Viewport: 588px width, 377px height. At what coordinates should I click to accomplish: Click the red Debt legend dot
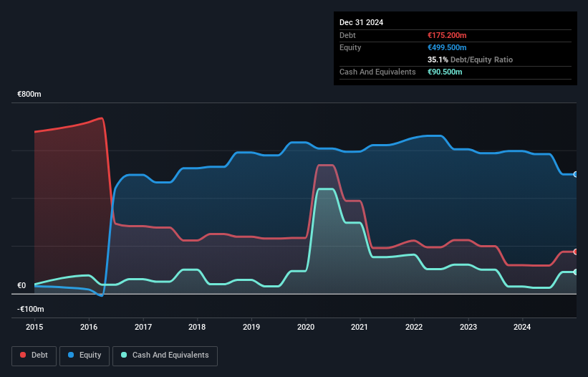pyautogui.click(x=23, y=355)
